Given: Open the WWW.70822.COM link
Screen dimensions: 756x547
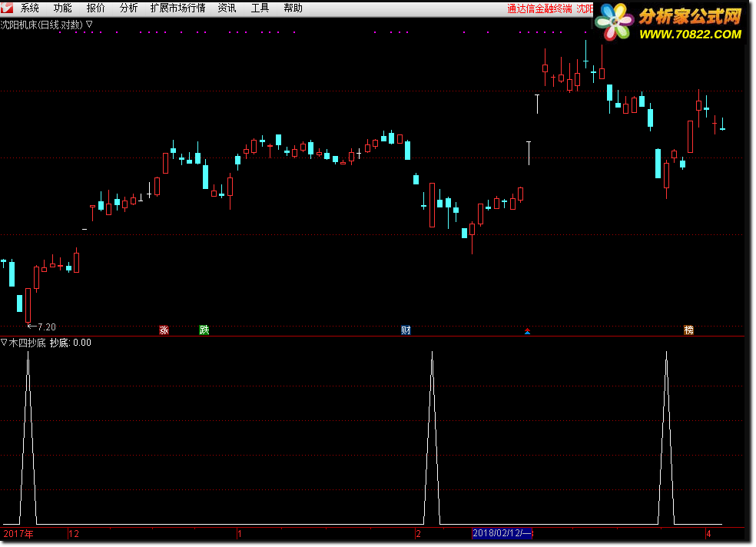Looking at the screenshot, I should pos(690,35).
